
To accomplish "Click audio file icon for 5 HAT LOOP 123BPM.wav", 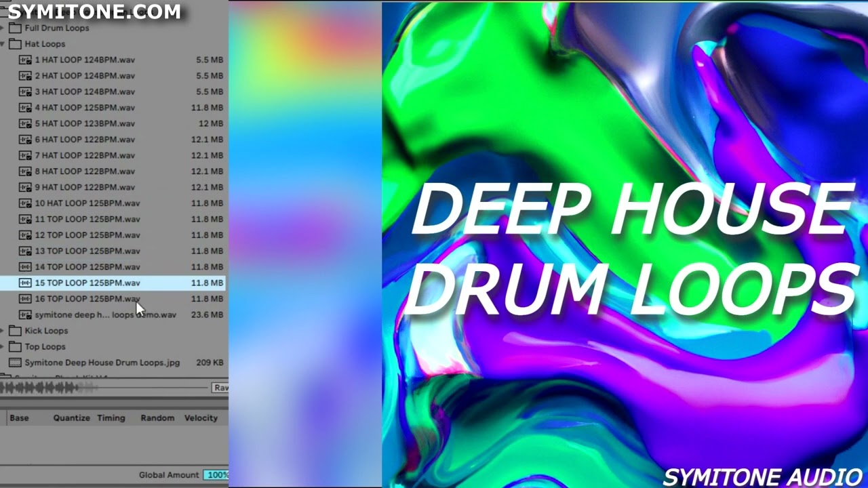I will pos(25,123).
